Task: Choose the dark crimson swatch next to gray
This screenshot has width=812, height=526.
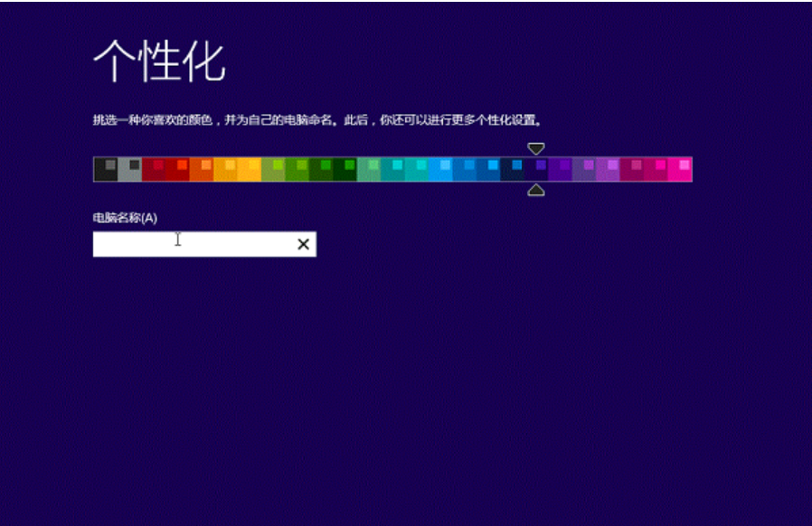Action: (154, 169)
